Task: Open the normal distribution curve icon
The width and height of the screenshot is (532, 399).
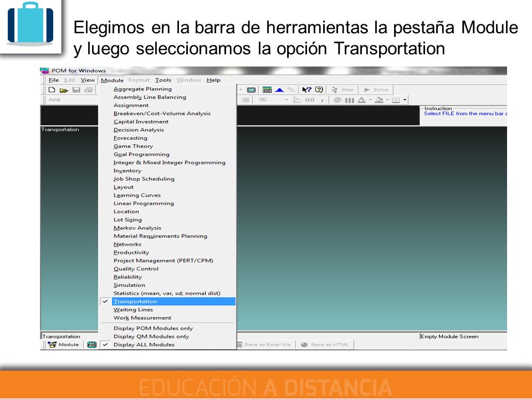Action: click(279, 90)
